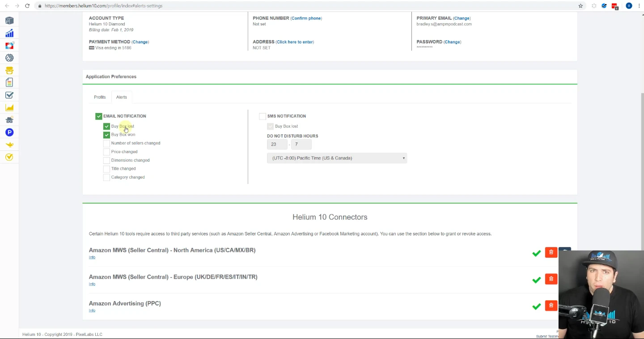The width and height of the screenshot is (644, 339).
Task: Open the Pacific Time timezone dropdown
Action: click(336, 158)
